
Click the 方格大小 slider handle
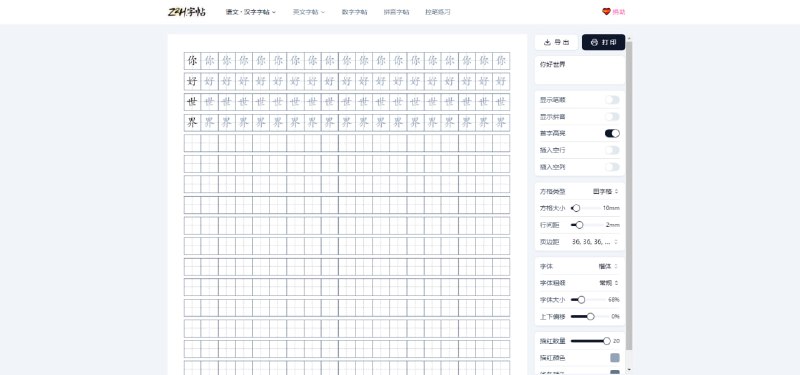coord(576,208)
